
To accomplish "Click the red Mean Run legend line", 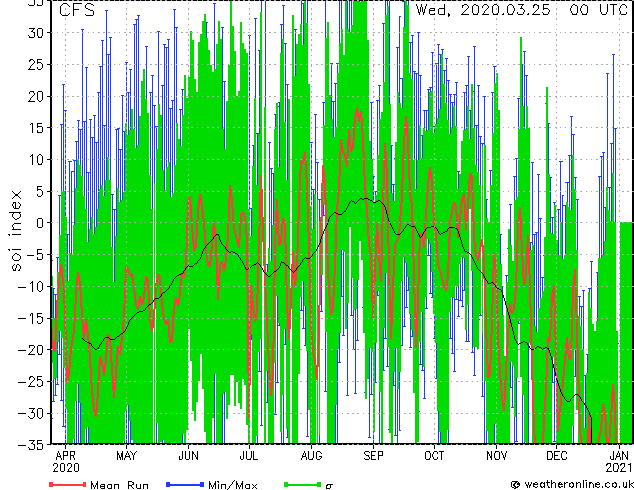I will [x=68, y=484].
